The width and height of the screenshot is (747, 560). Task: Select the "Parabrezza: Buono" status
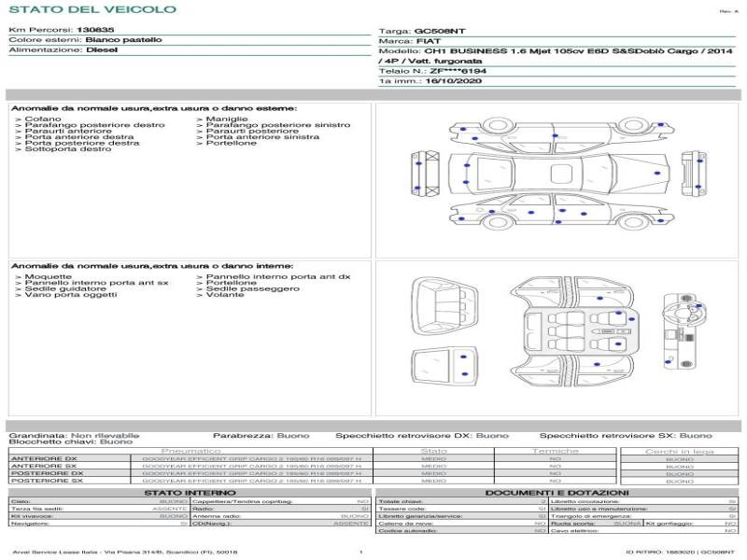(x=261, y=436)
